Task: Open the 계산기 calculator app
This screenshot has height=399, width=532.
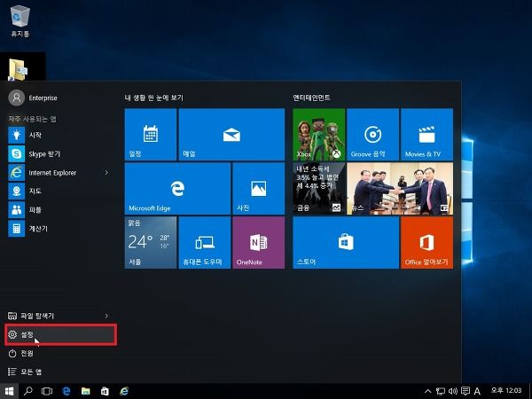Action: pyautogui.click(x=59, y=229)
